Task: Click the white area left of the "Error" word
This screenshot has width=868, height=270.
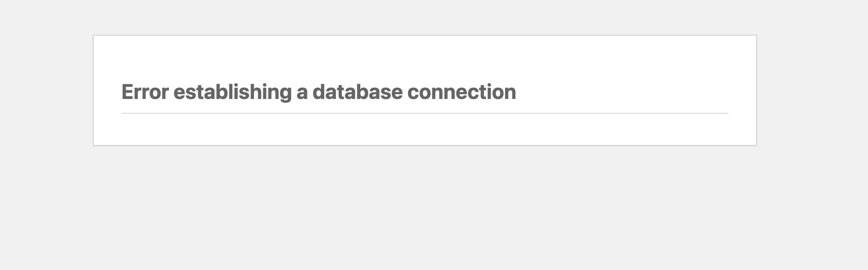Action: tap(108, 92)
